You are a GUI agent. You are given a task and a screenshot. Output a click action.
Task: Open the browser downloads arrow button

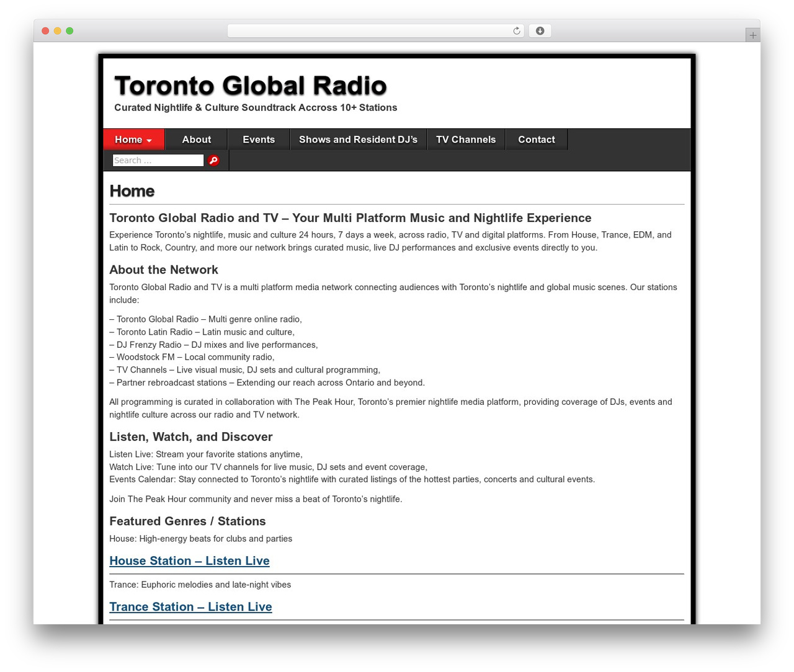point(540,31)
